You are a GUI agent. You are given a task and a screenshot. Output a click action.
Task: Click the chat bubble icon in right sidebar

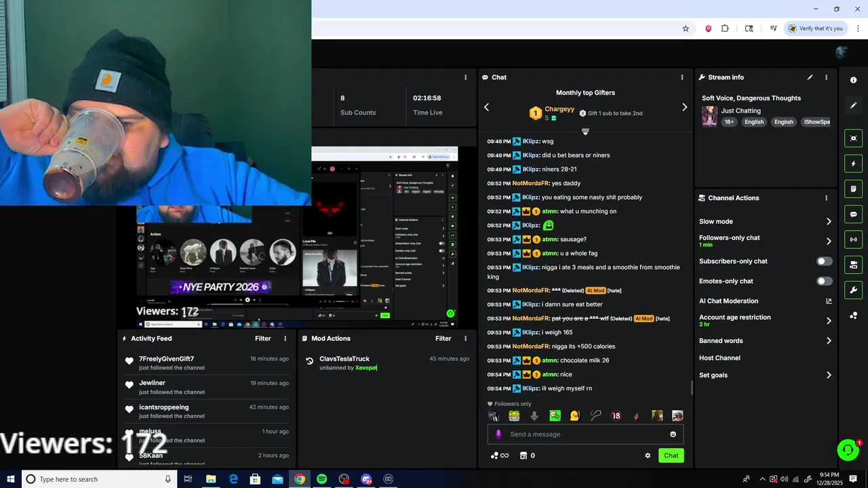pos(853,214)
